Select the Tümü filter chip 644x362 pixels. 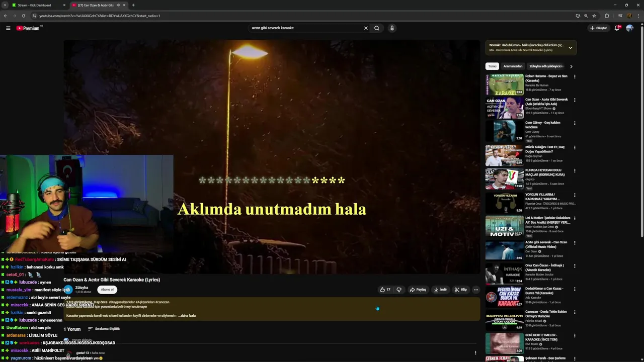point(492,66)
